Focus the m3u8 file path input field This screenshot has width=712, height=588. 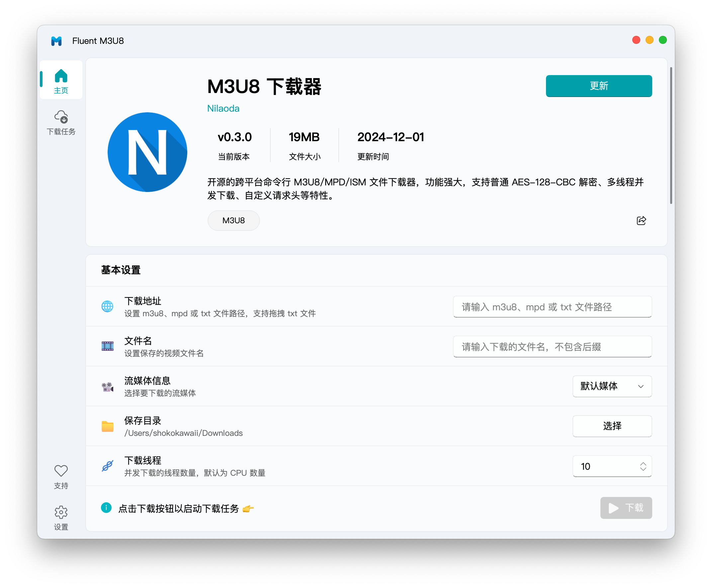point(552,307)
